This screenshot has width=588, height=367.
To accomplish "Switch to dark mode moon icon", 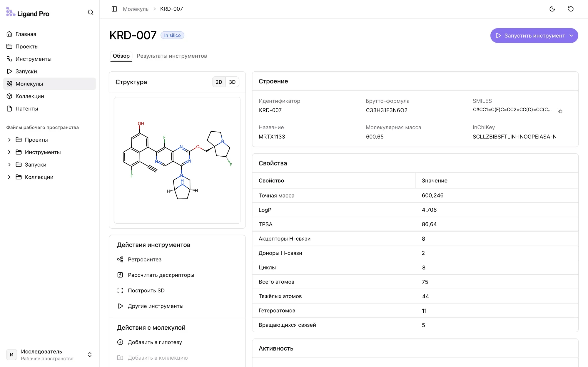I will point(552,9).
